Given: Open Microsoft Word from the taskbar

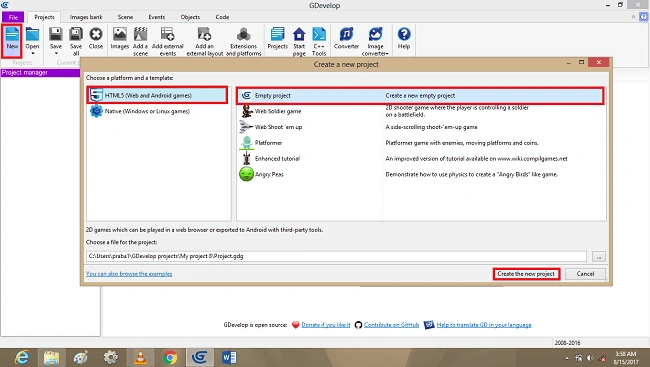Looking at the screenshot, I should tap(229, 357).
